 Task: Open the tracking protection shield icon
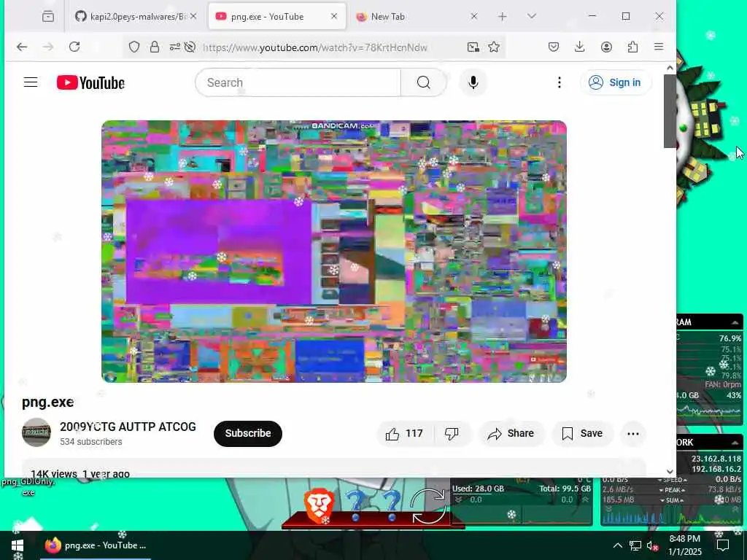click(134, 47)
